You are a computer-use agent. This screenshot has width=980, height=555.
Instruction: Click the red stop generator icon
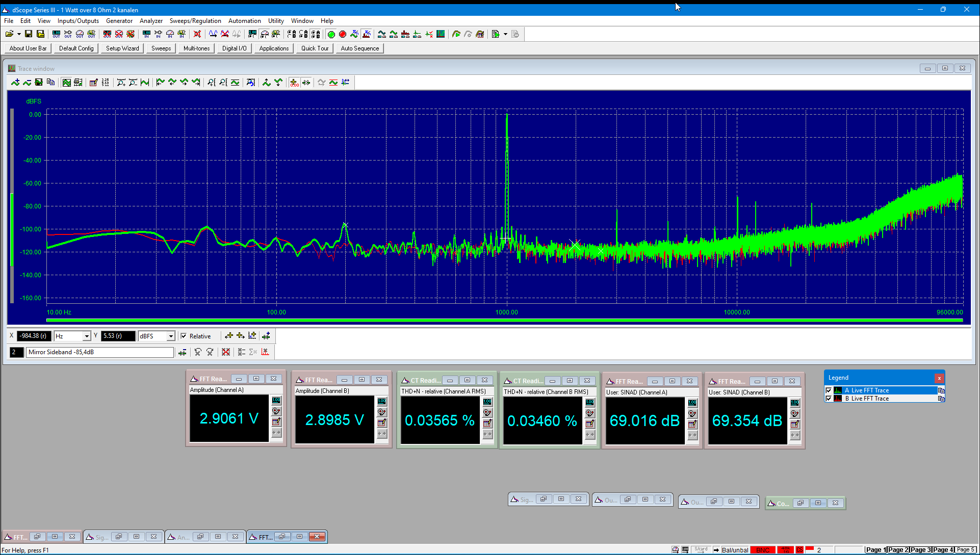coord(343,34)
